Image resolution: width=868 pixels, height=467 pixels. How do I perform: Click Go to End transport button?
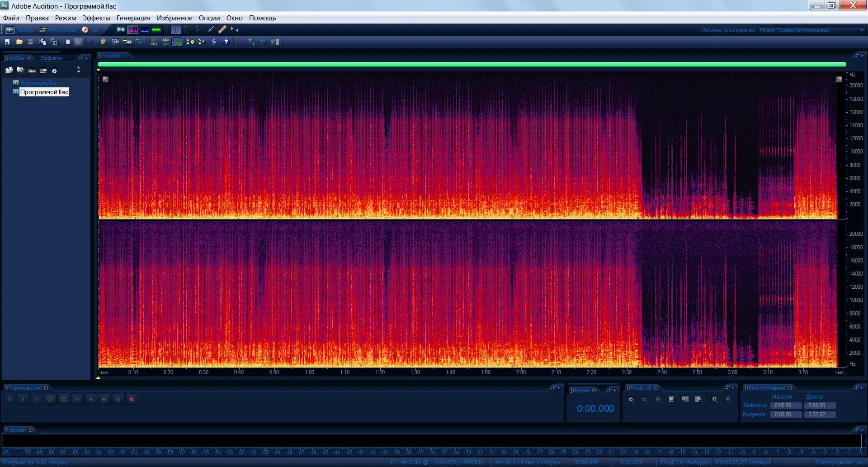pos(118,400)
